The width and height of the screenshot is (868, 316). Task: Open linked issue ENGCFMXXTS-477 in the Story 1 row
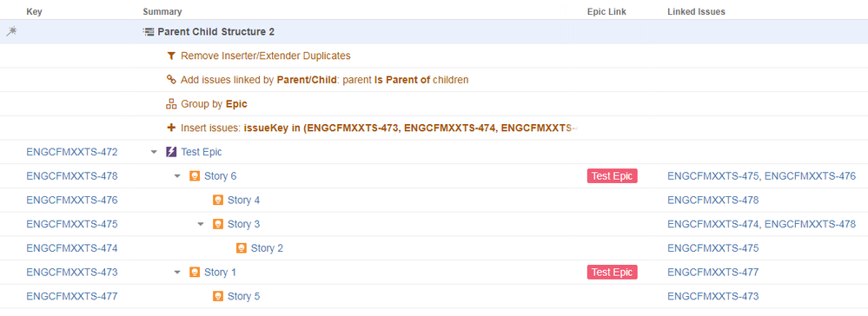pyautogui.click(x=713, y=273)
